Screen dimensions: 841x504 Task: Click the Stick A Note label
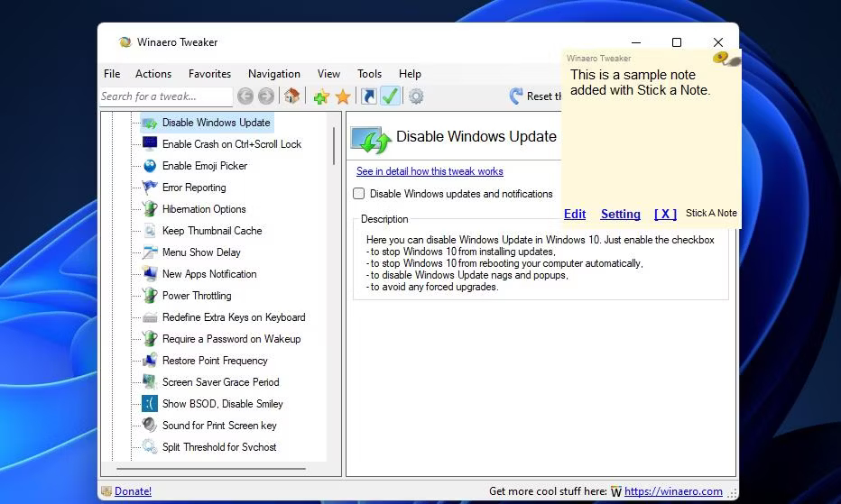711,213
